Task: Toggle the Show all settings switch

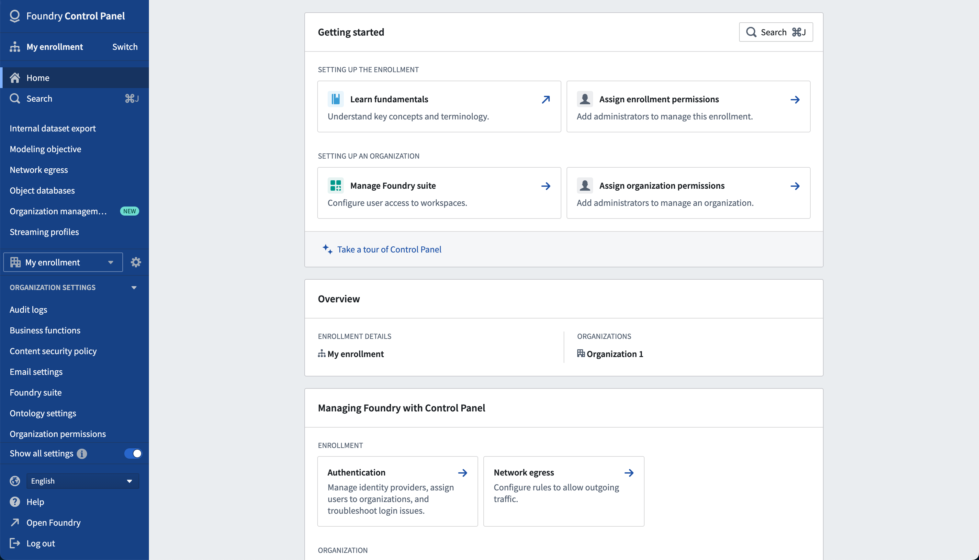Action: (133, 454)
